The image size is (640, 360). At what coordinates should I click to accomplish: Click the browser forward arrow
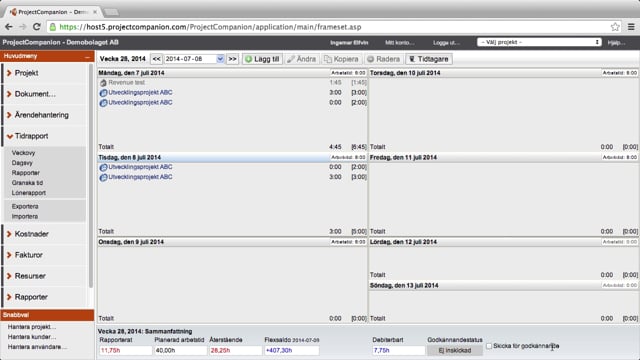tap(23, 27)
